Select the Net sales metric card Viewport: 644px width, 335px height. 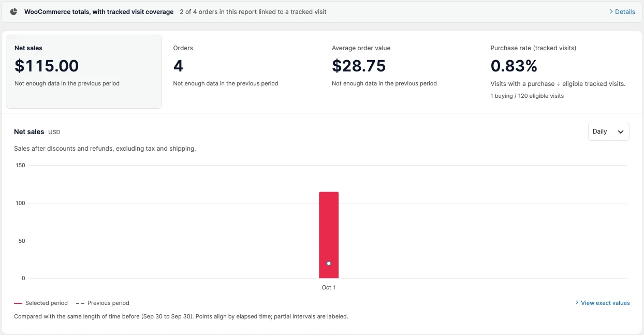tap(84, 71)
